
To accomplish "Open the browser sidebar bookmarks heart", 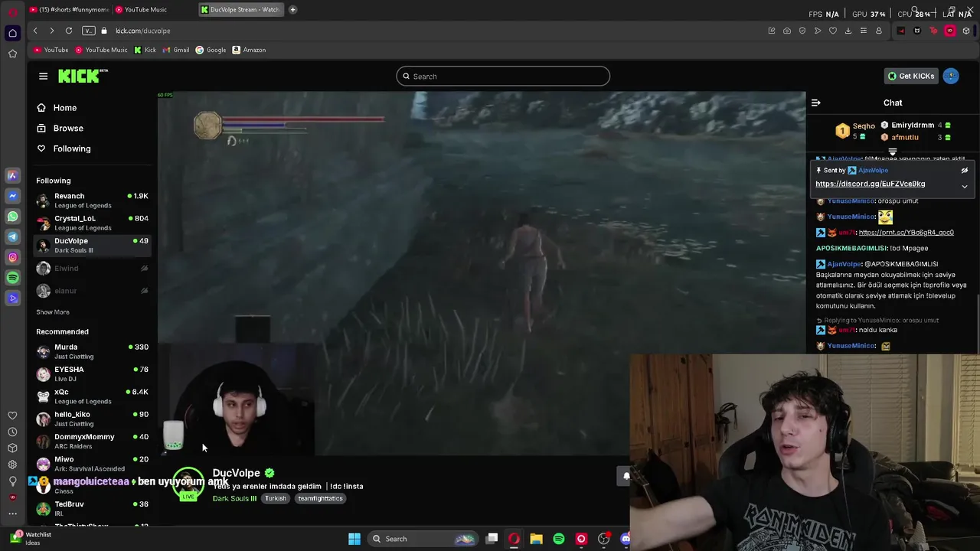I will (x=12, y=416).
